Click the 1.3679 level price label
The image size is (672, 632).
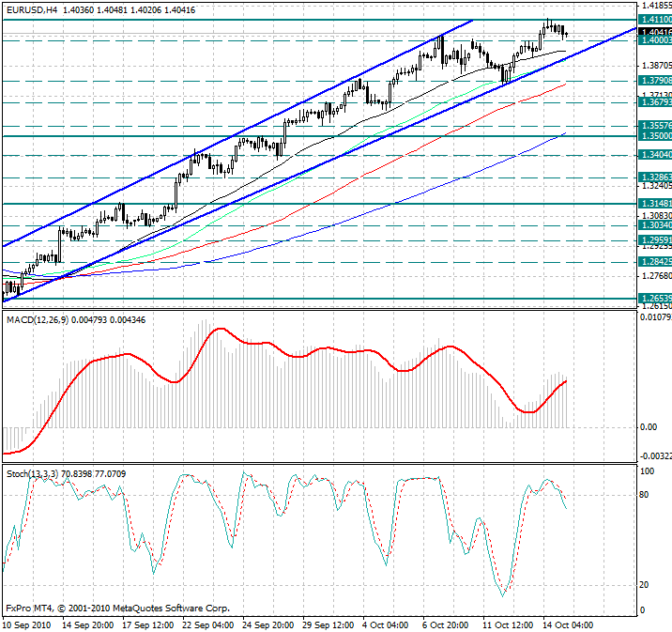pos(655,102)
